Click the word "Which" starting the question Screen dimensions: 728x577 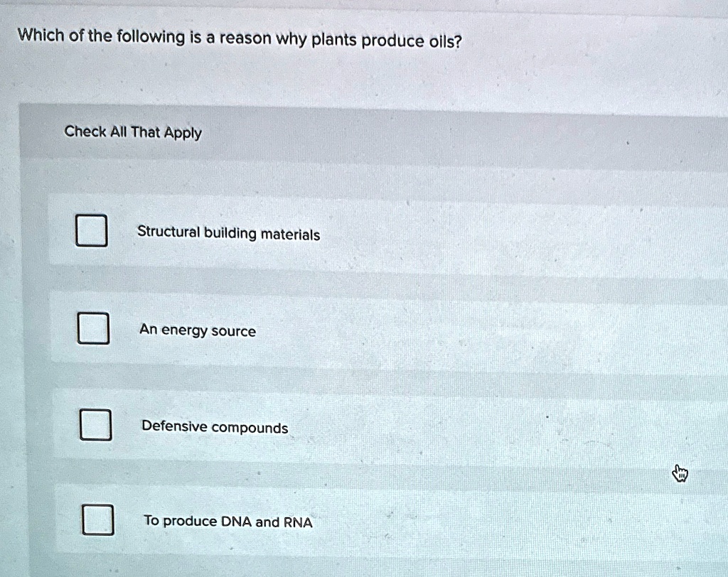point(41,35)
